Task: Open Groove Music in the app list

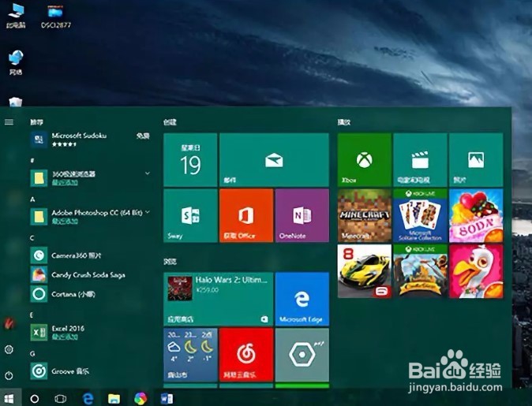Action: [90, 371]
